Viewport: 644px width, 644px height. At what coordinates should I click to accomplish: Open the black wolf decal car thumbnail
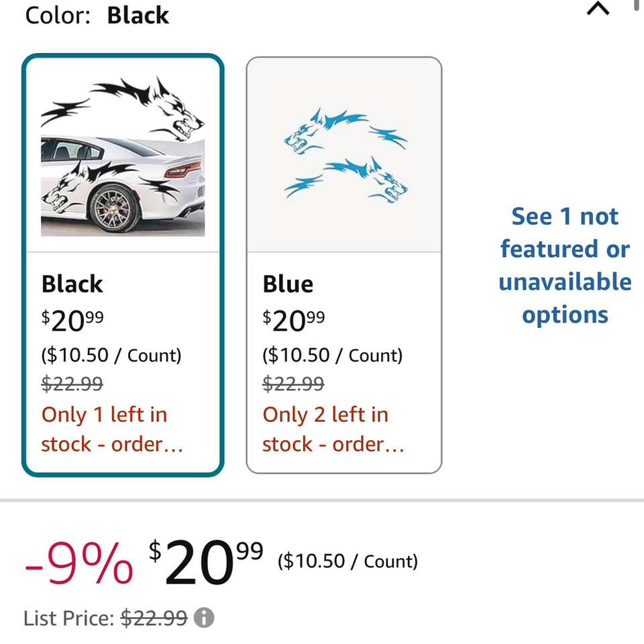(123, 156)
